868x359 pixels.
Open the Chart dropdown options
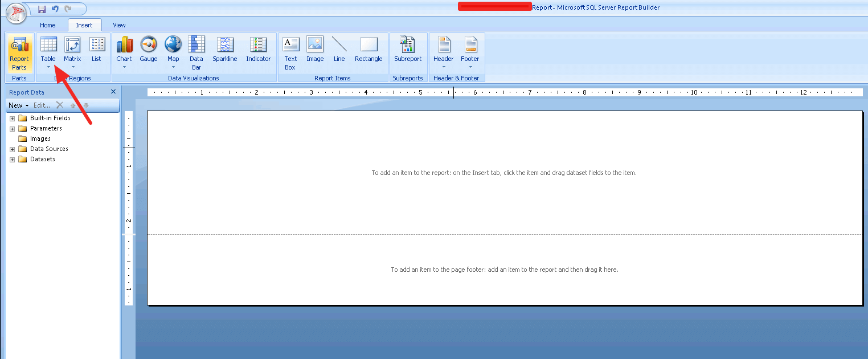coord(124,67)
